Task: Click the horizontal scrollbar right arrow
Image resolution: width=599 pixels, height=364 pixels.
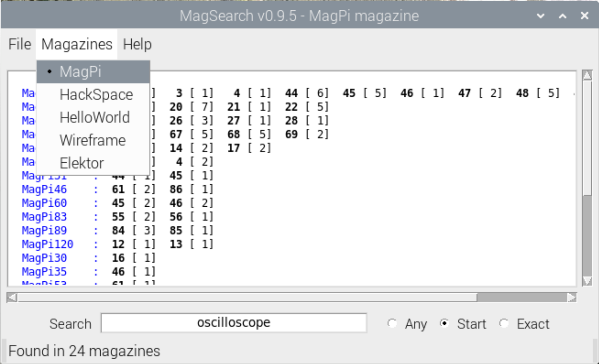Action: pyautogui.click(x=572, y=297)
